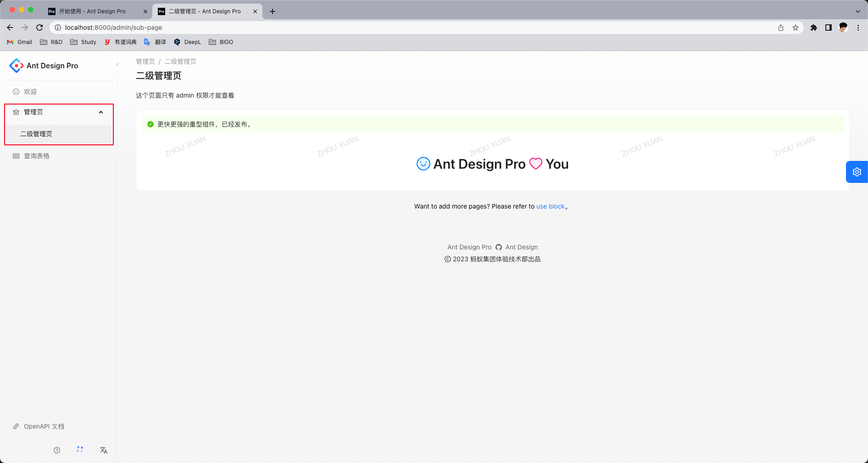
Task: Open the Chrome profile avatar
Action: (843, 28)
